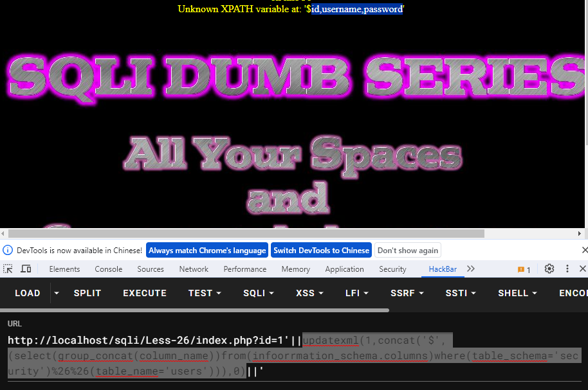Click HackBar EXECUTE button
This screenshot has height=390, width=588.
[x=145, y=293]
